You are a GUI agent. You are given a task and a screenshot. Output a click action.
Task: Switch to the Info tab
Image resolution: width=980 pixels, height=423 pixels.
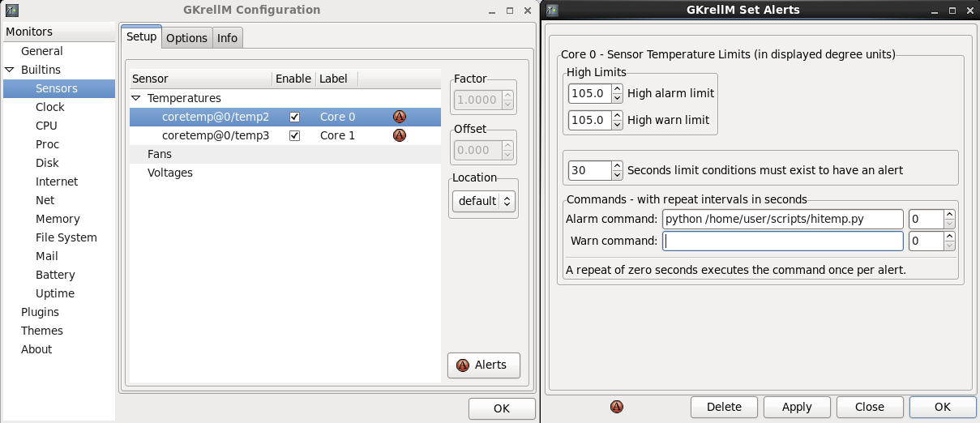point(228,38)
